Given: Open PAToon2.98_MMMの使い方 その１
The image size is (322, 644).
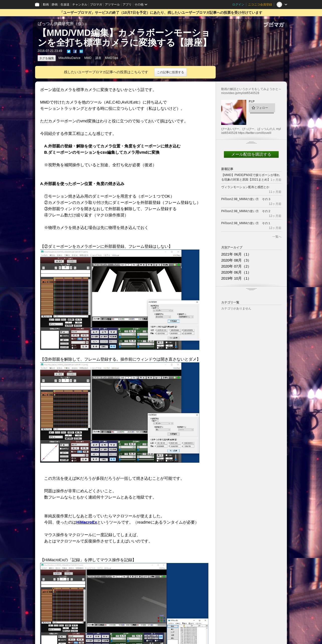Looking at the screenshot, I should [x=246, y=223].
